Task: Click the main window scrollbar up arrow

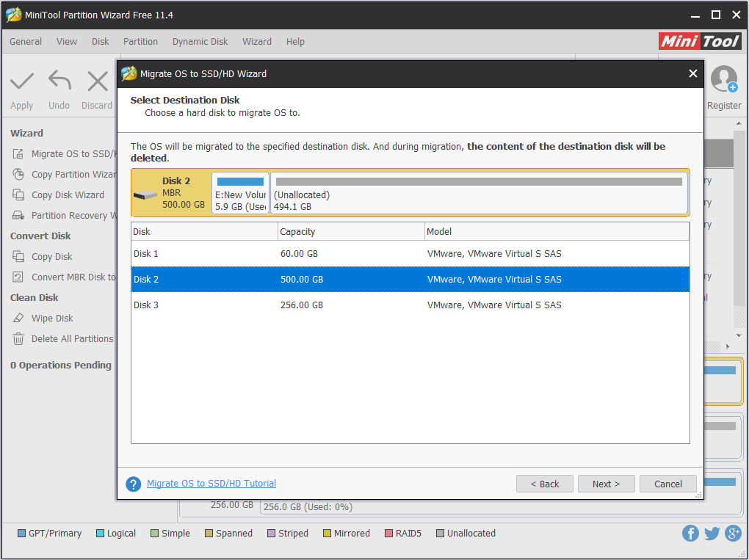Action: (x=739, y=123)
